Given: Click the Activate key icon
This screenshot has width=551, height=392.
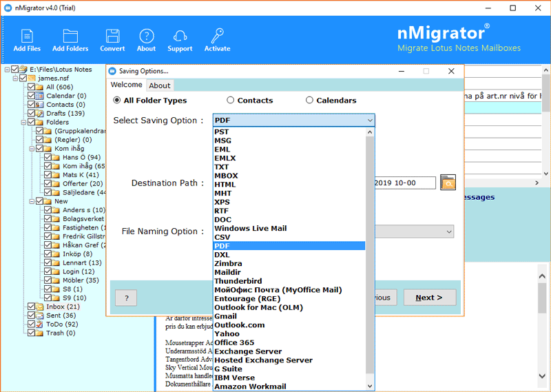Looking at the screenshot, I should pos(217,37).
